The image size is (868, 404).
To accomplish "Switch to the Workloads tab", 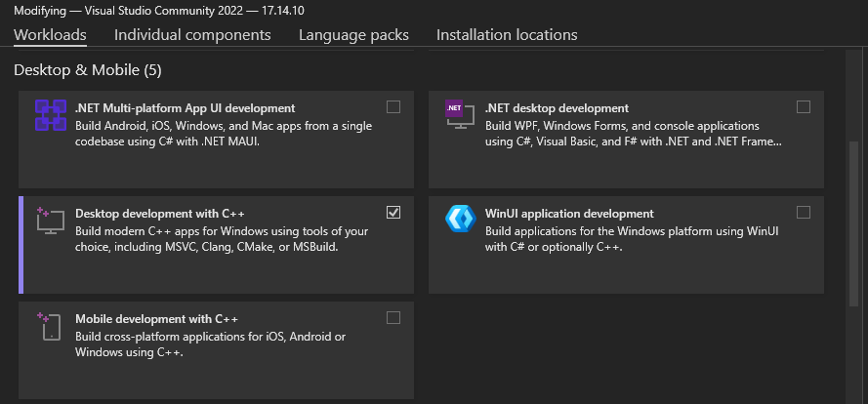I will tap(50, 35).
